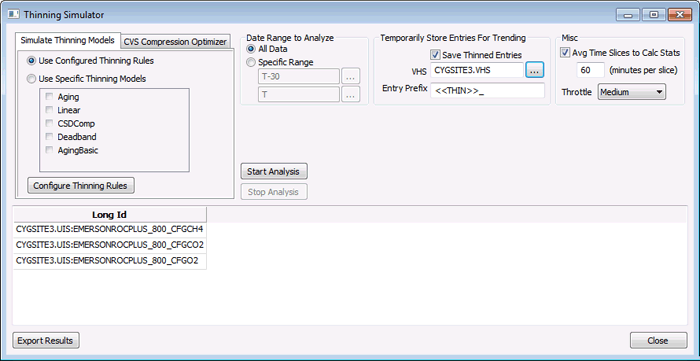Check the CSDComp model checkbox
This screenshot has width=700, height=361.
click(x=49, y=124)
